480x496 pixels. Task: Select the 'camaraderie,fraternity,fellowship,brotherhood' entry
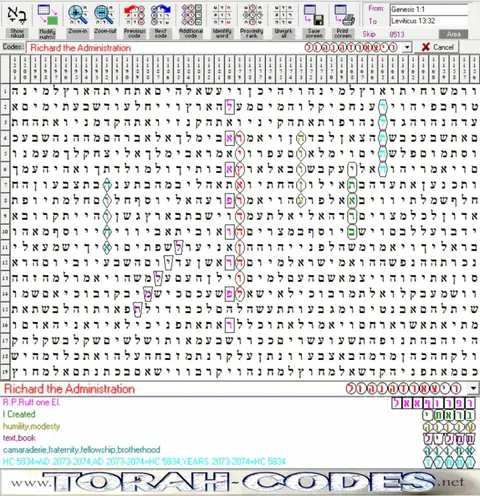81,450
